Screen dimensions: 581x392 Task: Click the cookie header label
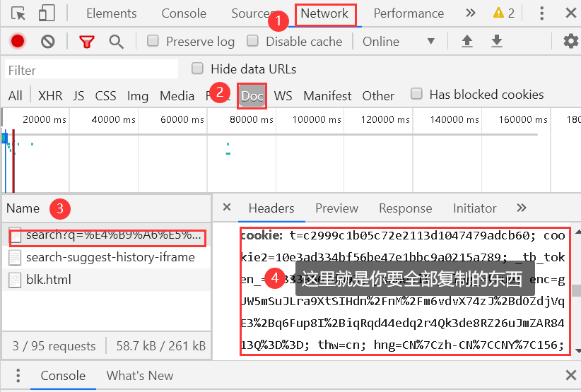pos(262,235)
